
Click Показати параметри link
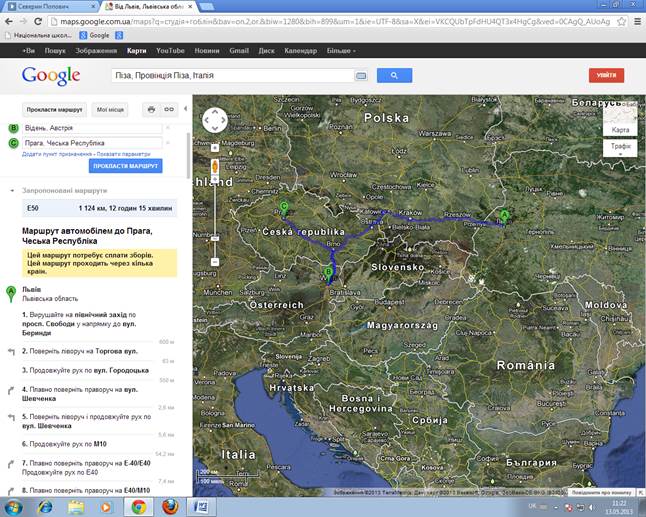tap(124, 154)
